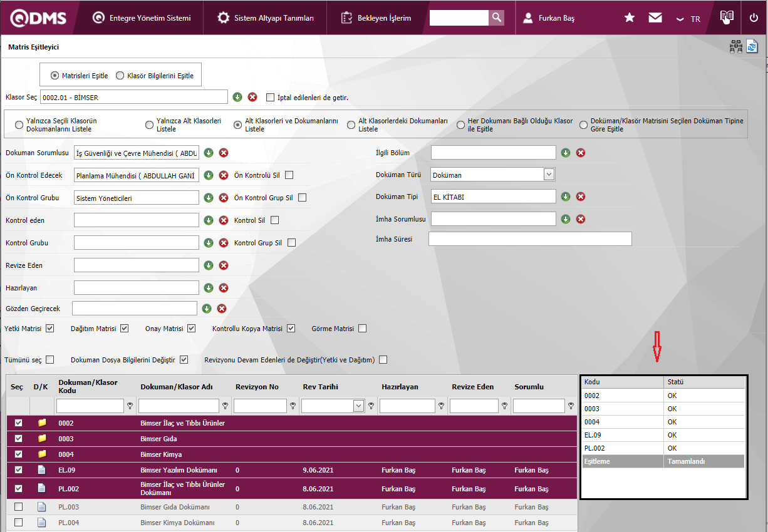Click green select icon for İlgili Bölüm
Viewport: 768px width, 532px height.
pyautogui.click(x=565, y=153)
